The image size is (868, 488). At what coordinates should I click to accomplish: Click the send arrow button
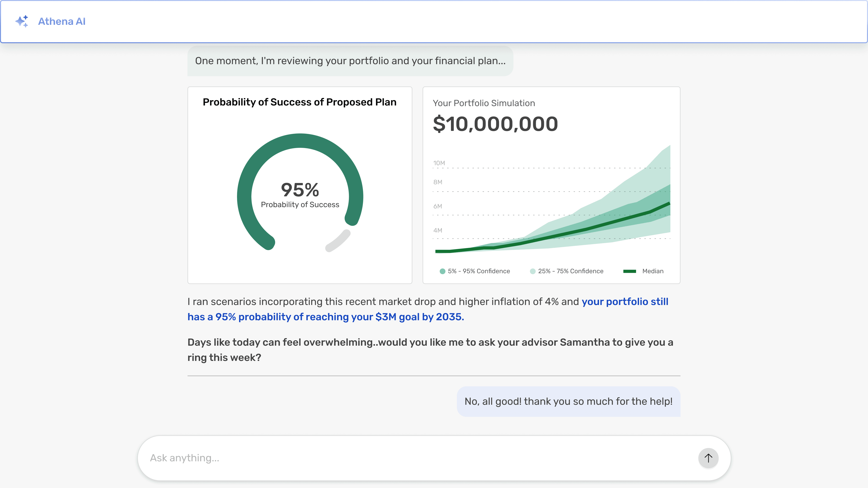tap(708, 458)
